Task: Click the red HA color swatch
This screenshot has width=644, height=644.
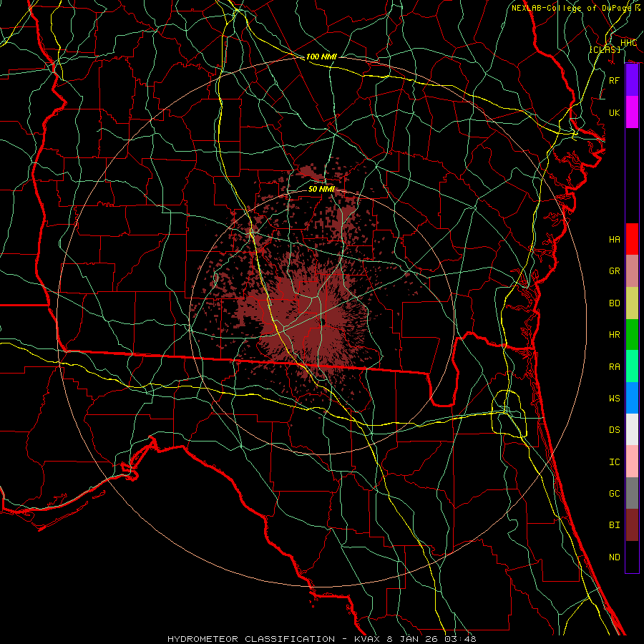Action: coord(632,239)
